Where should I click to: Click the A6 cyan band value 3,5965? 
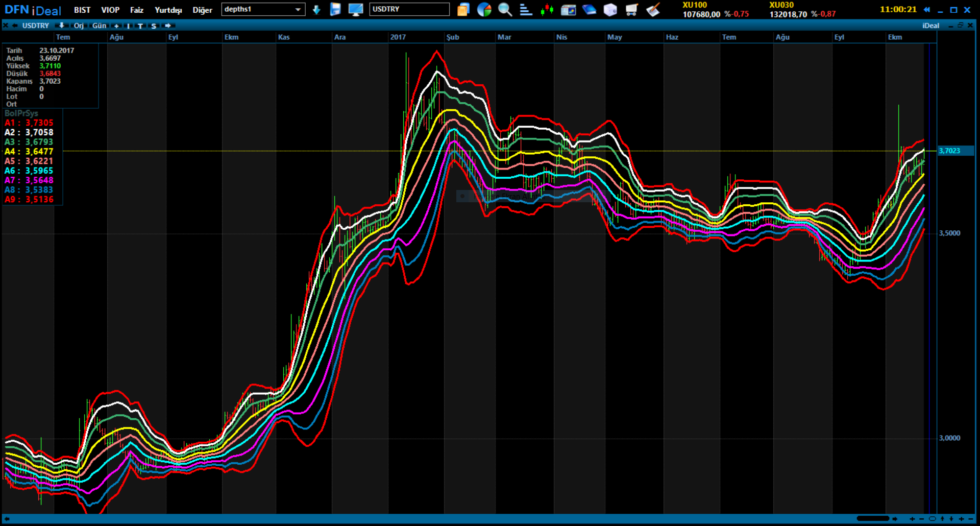pos(39,171)
